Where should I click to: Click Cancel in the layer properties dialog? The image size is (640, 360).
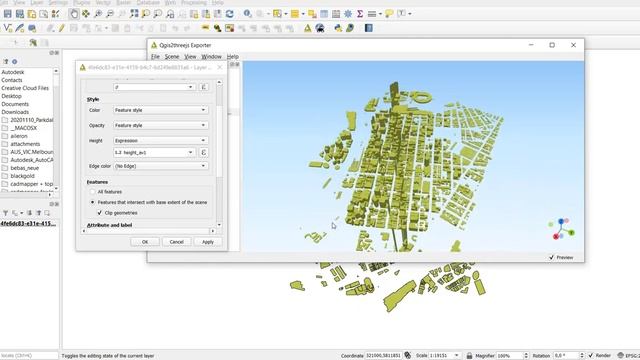(176, 242)
